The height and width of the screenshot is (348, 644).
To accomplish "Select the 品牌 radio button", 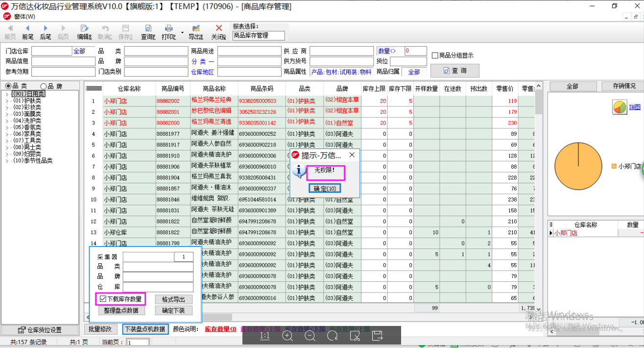I will tap(43, 86).
